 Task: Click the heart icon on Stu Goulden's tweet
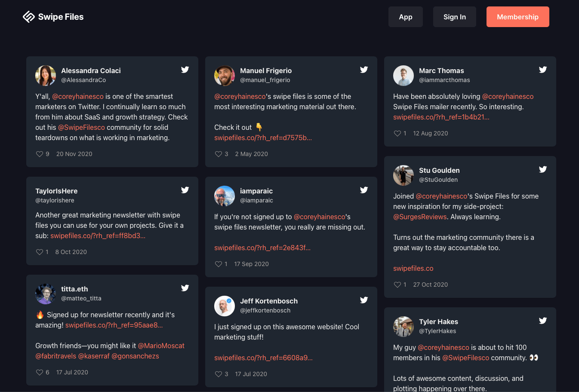click(x=397, y=285)
